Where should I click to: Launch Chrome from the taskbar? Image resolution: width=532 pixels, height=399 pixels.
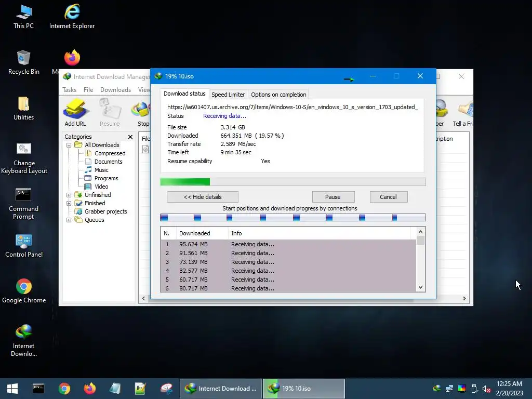click(64, 389)
